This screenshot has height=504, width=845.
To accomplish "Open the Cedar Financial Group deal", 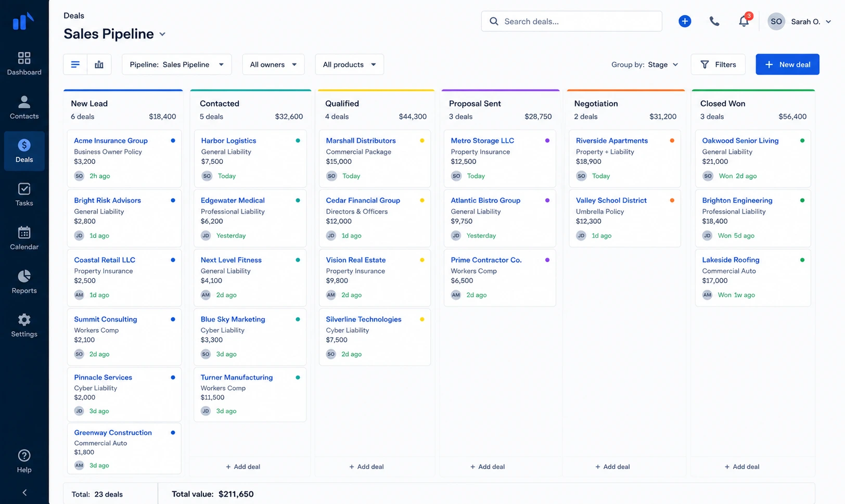I will tap(375, 218).
